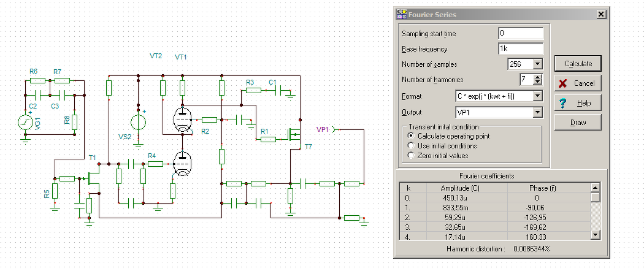Select Use initial conditions option

(x=410, y=146)
